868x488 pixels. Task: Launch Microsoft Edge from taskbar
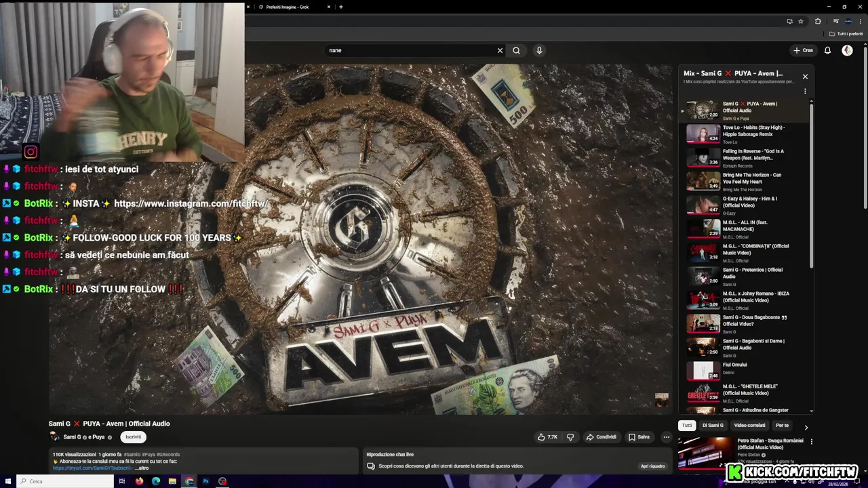[x=156, y=481]
